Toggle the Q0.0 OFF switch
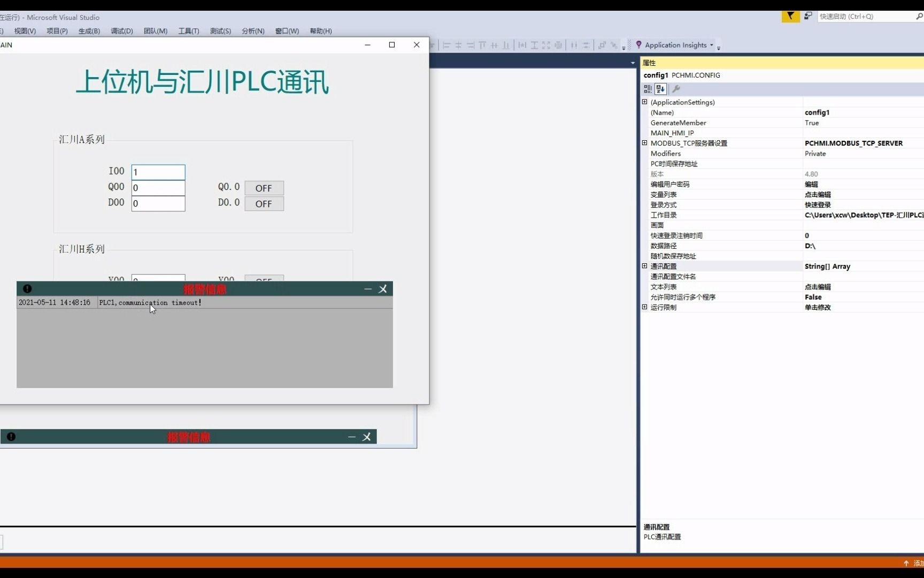Viewport: 924px width, 578px height. [264, 188]
